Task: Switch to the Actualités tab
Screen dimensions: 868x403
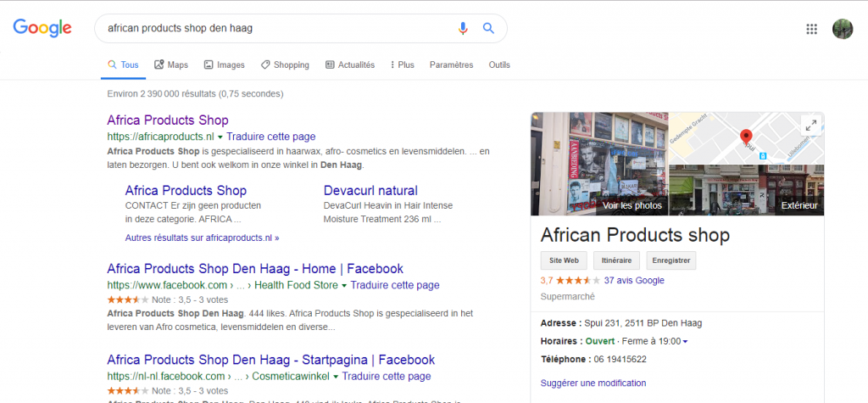Action: tap(350, 64)
